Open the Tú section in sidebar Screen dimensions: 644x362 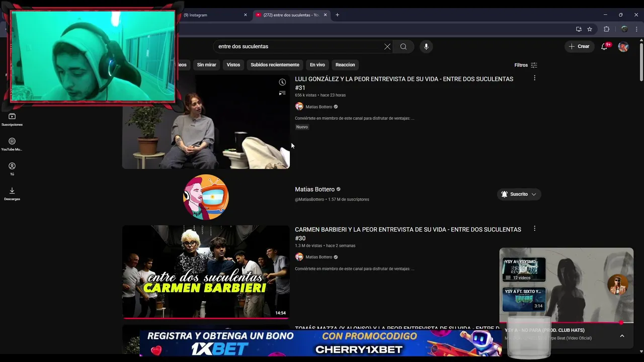click(12, 169)
